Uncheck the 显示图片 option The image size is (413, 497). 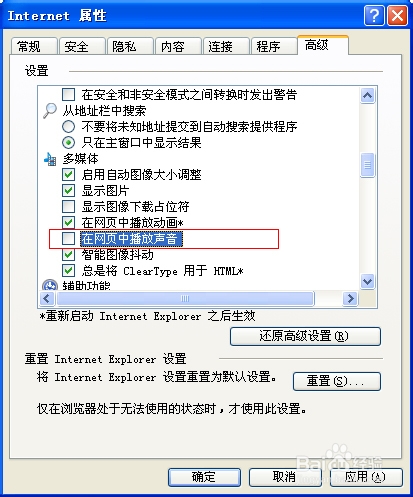click(x=68, y=190)
